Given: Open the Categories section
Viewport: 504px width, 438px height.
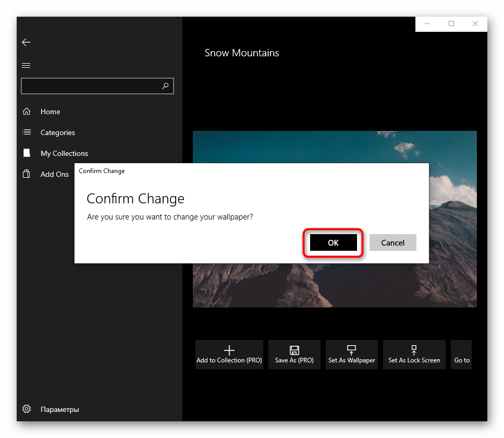Looking at the screenshot, I should (57, 132).
